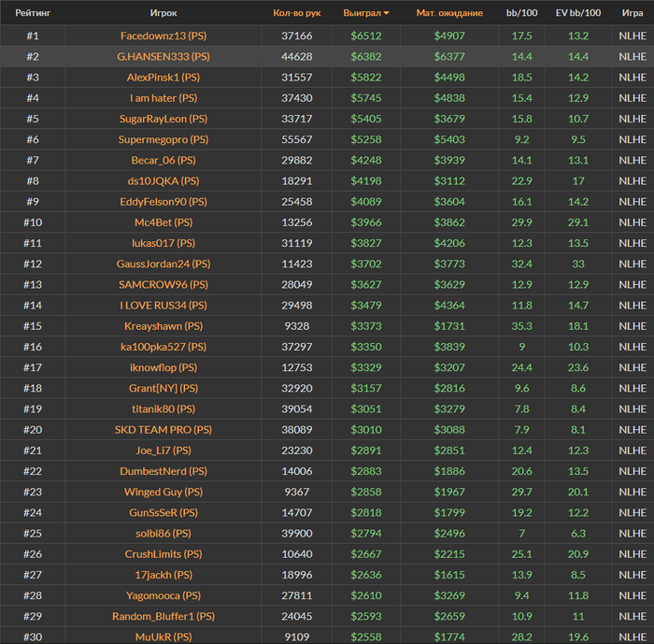Viewport: 654px width, 644px height.
Task: Click on Supermegopro (PS) name
Action: coord(163,139)
